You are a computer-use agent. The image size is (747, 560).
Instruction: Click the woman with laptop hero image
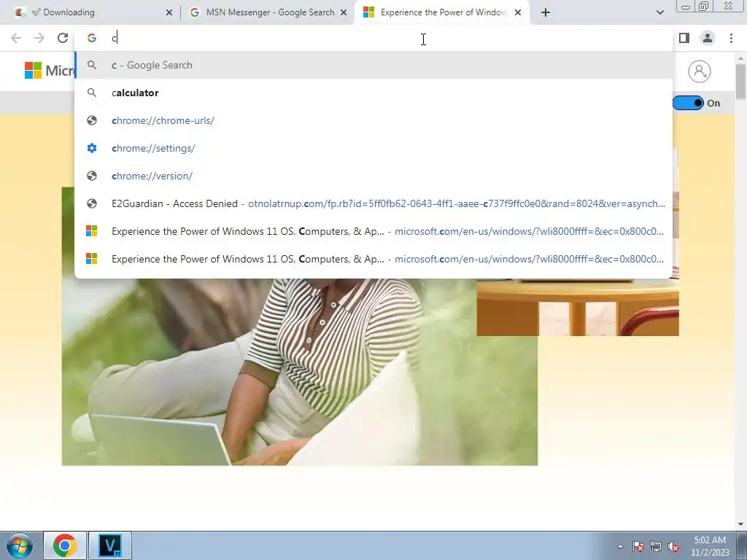click(300, 371)
